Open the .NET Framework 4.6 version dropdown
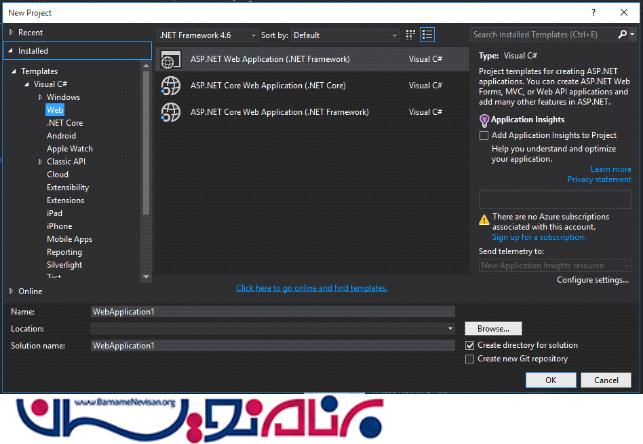Screen dimensions: 643x444 [207, 35]
